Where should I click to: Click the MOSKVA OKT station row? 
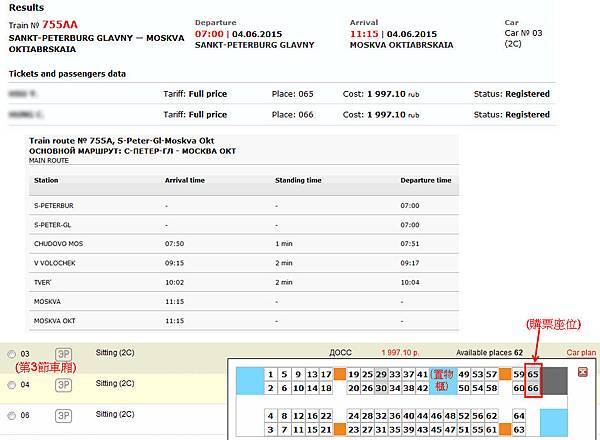(x=244, y=321)
